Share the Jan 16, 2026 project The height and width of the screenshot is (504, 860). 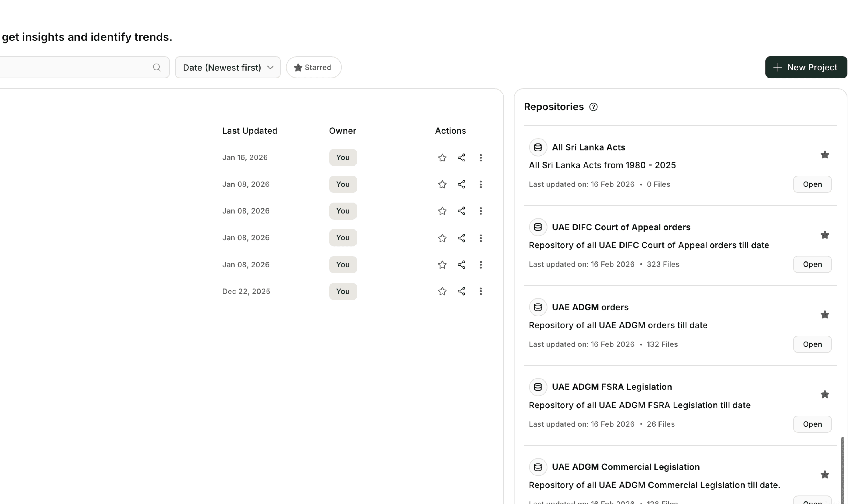(461, 158)
